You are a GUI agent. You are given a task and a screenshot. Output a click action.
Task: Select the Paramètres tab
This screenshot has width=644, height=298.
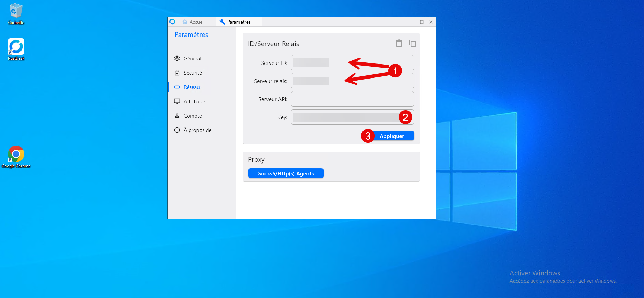(x=235, y=22)
